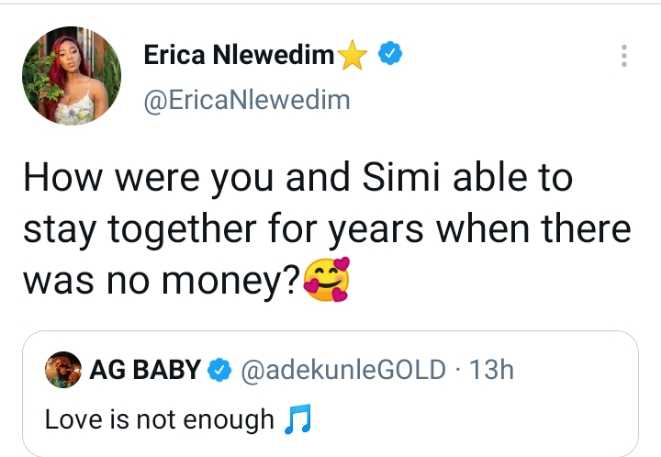Screen dimensions: 661x457
Task: Click the word "Love" in the quoted tweet
Action: 73,420
